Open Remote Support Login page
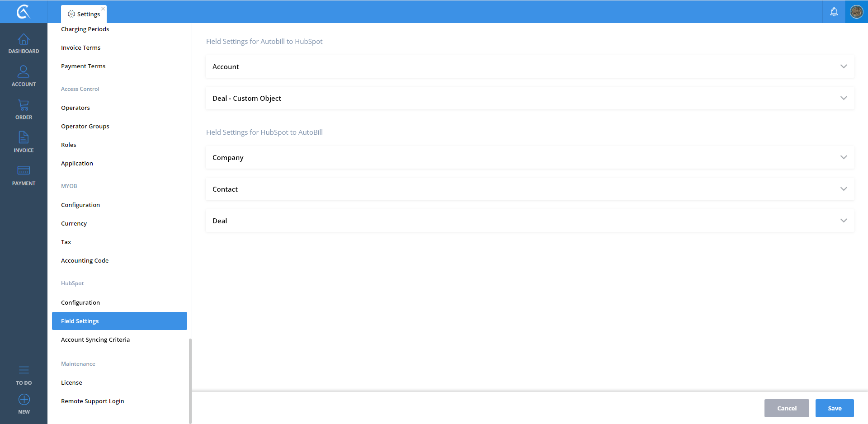Image resolution: width=868 pixels, height=424 pixels. click(92, 401)
